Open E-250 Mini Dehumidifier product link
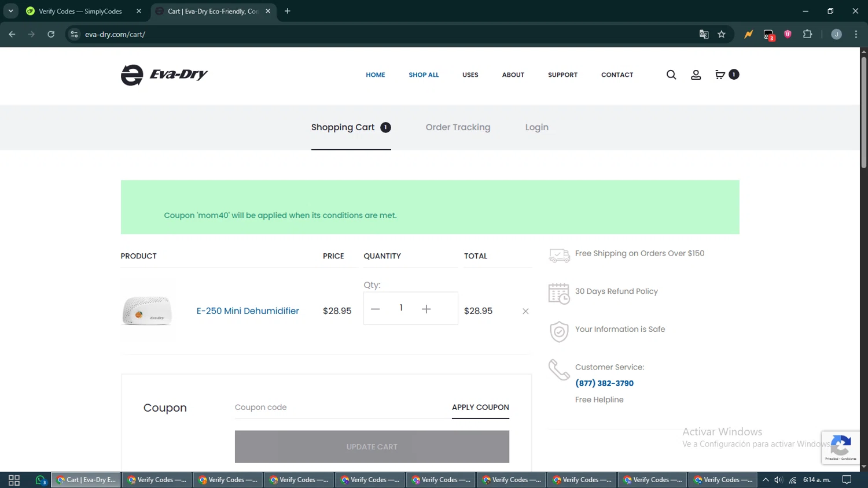 point(248,310)
